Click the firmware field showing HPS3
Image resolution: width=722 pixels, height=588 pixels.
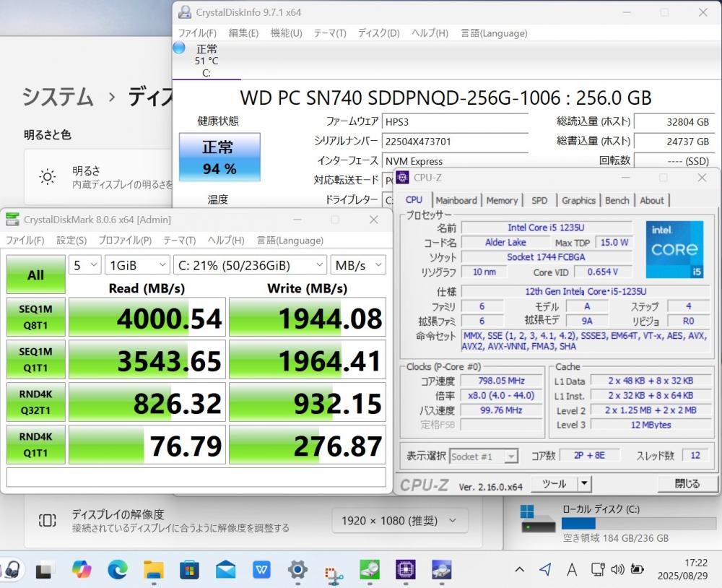(455, 121)
